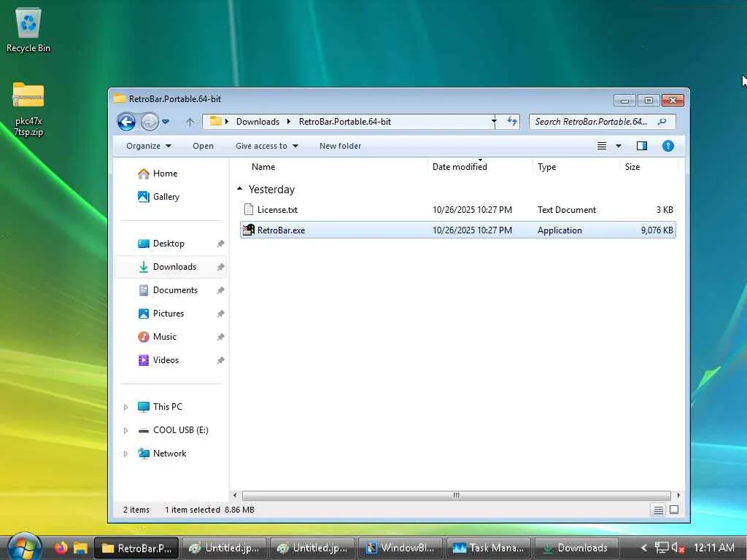Click the RetroBar.exe application icon
Viewport: 747px width, 560px height.
249,230
